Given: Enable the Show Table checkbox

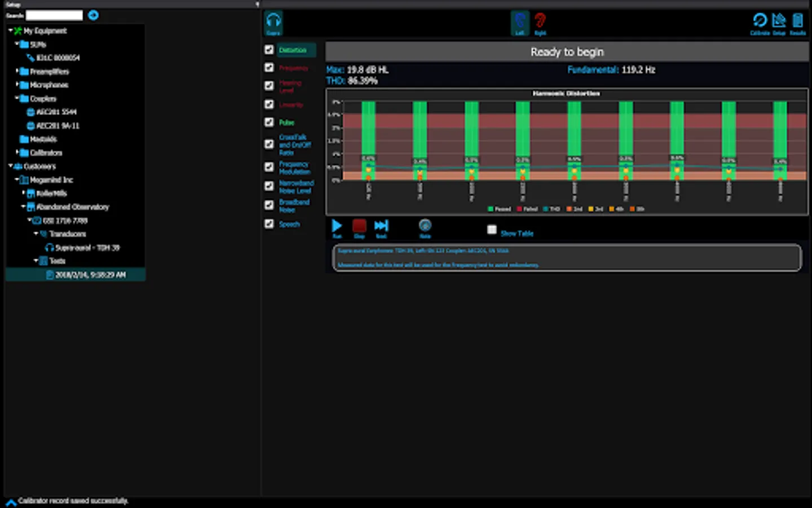Looking at the screenshot, I should [492, 230].
